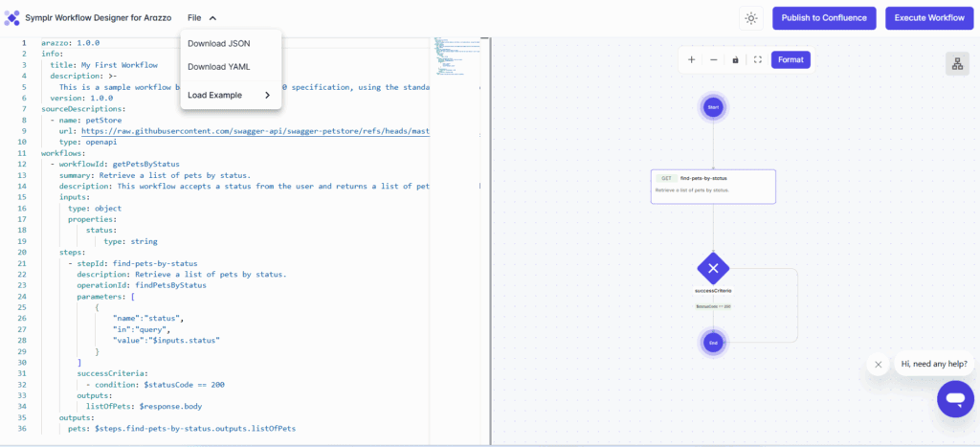980x447 pixels.
Task: Click the code minimap preview
Action: point(457,56)
